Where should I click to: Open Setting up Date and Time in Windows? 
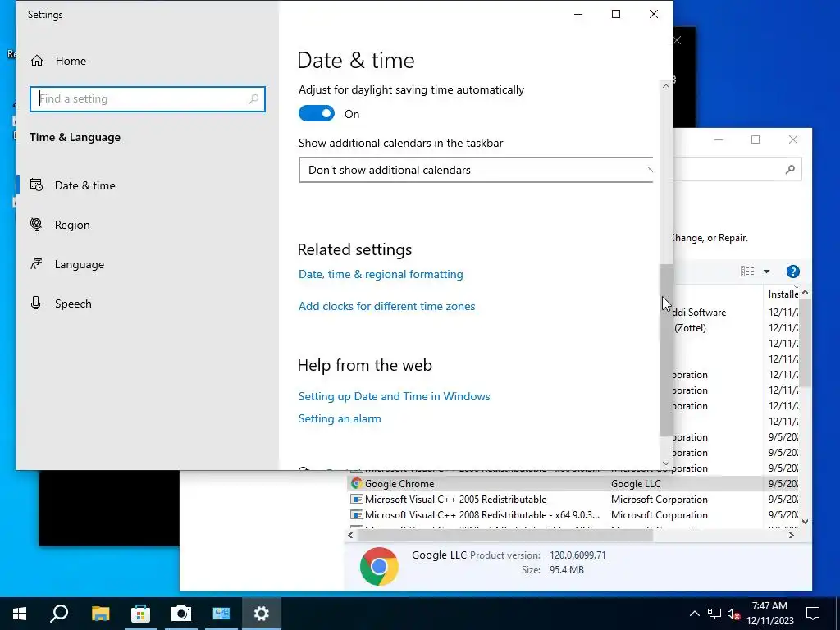[395, 396]
